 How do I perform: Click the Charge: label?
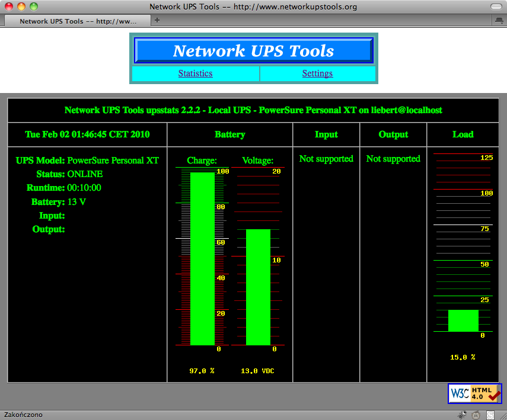202,161
